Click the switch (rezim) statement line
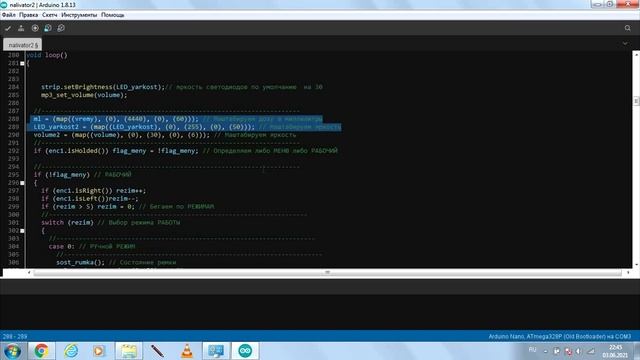This screenshot has width=640, height=360. coord(111,222)
